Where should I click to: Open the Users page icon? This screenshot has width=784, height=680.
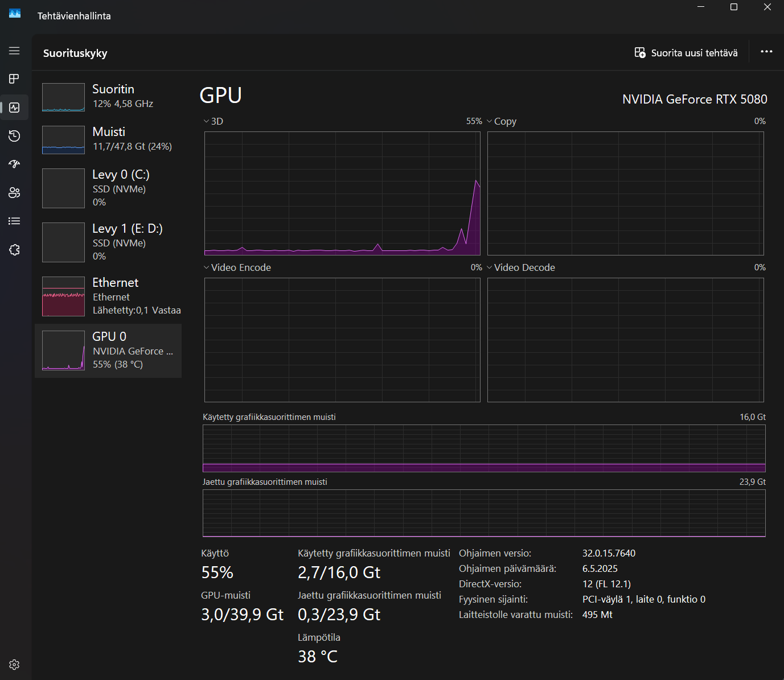(x=14, y=193)
